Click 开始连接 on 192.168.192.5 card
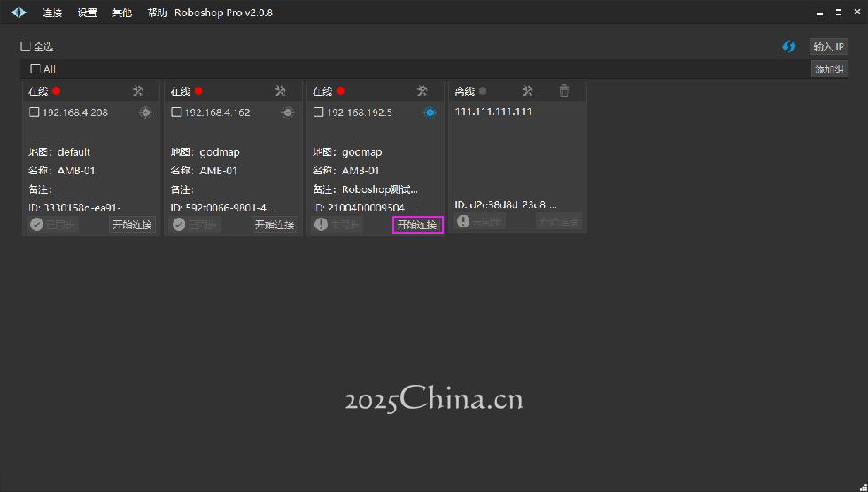 (x=418, y=225)
